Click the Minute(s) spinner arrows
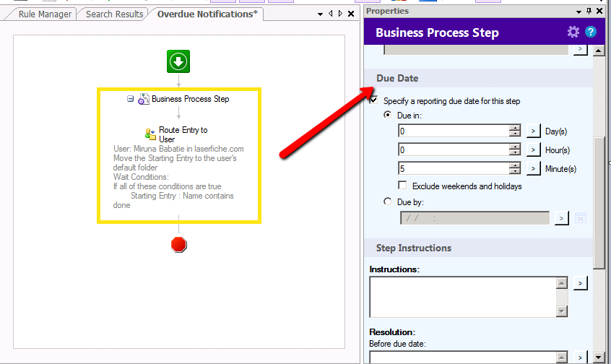Image resolution: width=611 pixels, height=364 pixels. (x=515, y=168)
